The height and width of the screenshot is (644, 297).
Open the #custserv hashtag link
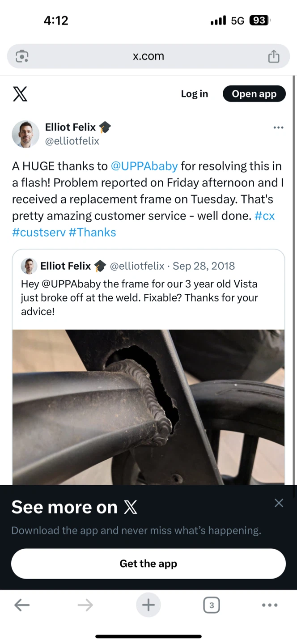coord(39,232)
